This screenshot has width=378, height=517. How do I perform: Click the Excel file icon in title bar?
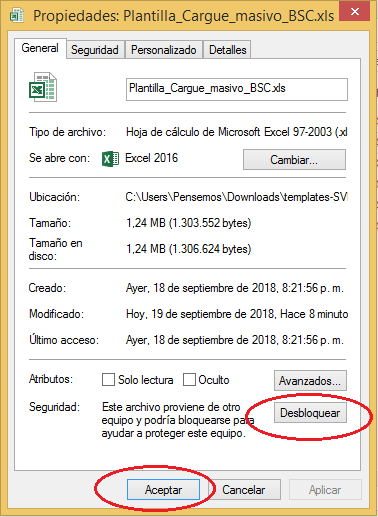17,16
